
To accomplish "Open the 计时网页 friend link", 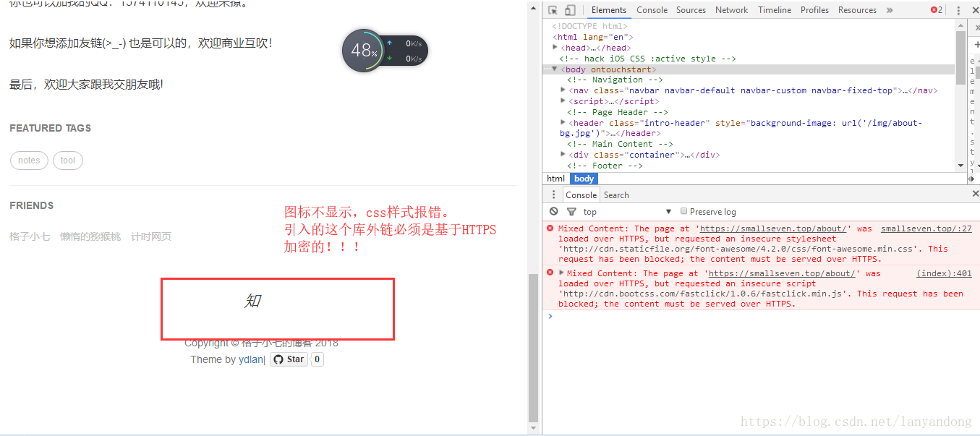I will (x=151, y=236).
